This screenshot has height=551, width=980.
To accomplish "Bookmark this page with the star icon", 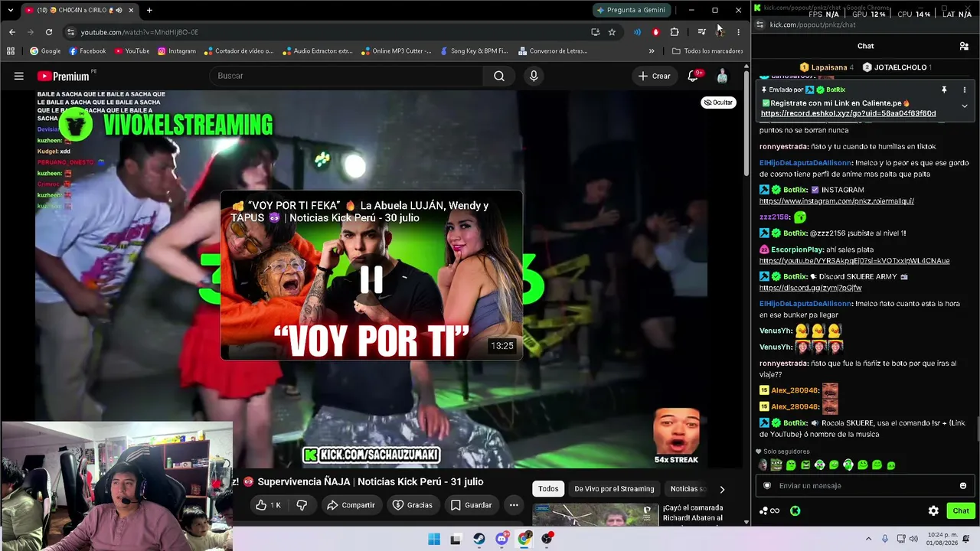I will (x=612, y=32).
